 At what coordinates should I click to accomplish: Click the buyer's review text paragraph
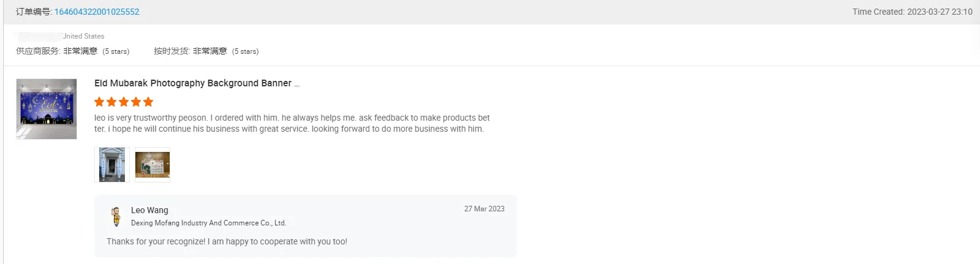pyautogui.click(x=292, y=123)
